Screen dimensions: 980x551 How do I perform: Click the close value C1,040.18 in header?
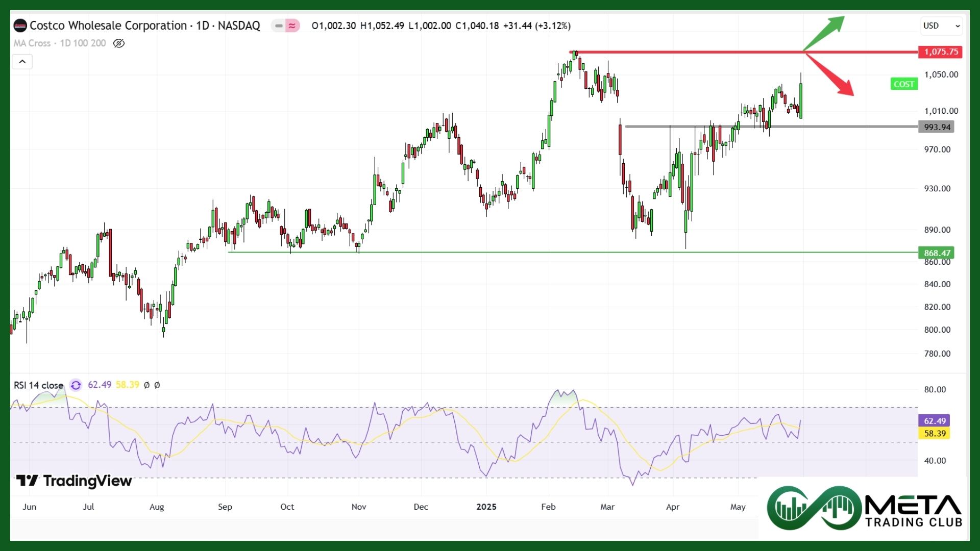point(477,26)
